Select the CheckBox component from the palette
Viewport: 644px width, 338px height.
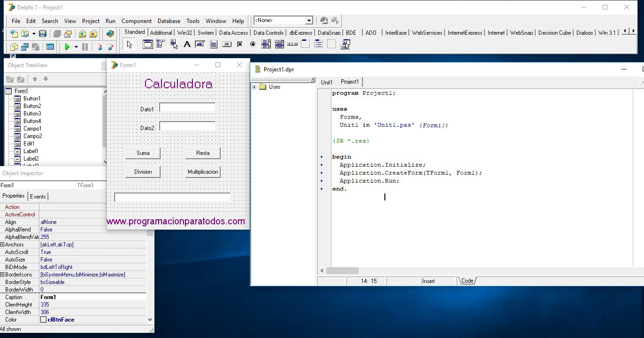pyautogui.click(x=240, y=44)
